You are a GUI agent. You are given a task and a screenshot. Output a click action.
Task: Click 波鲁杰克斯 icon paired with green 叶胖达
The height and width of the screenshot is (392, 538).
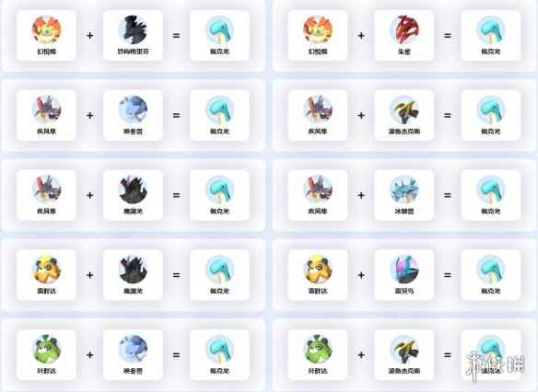click(404, 349)
